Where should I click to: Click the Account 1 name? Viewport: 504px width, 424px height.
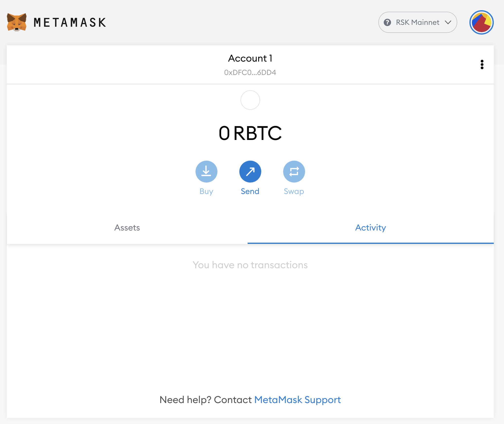250,58
